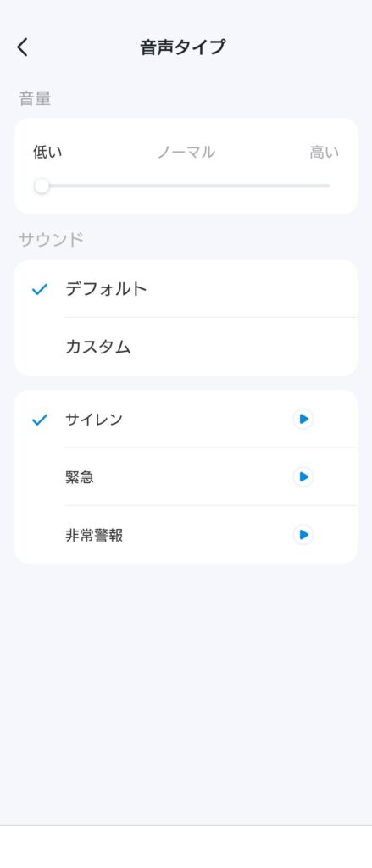Tap the サウンド section header

52,240
